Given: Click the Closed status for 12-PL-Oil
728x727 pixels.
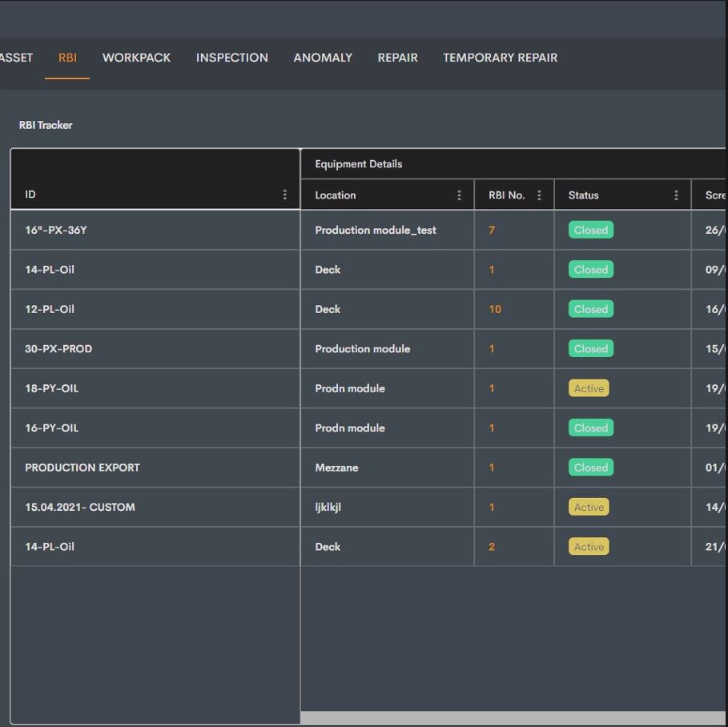Looking at the screenshot, I should click(x=590, y=309).
